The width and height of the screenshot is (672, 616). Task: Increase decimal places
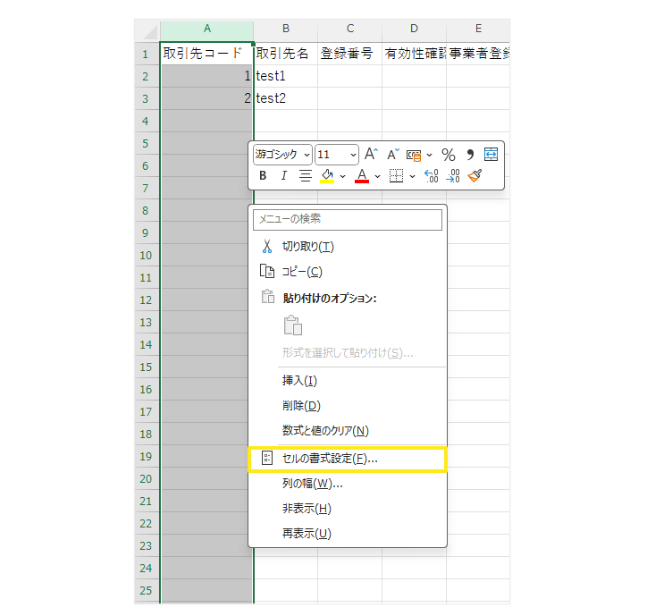point(431,176)
